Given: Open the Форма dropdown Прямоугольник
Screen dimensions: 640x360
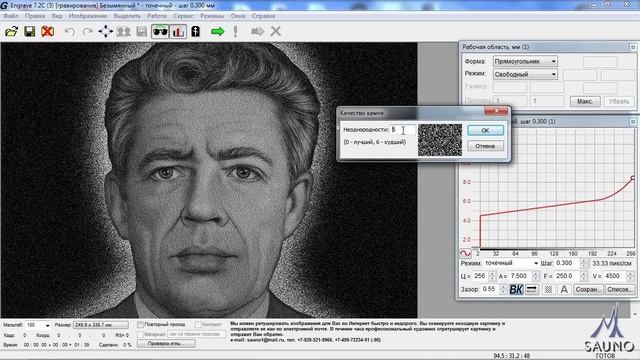Looking at the screenshot, I should pyautogui.click(x=525, y=61).
